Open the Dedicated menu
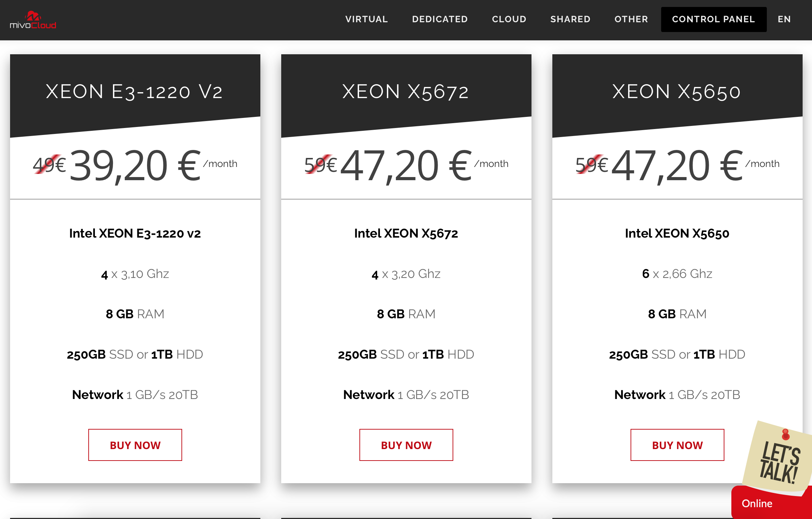Image resolution: width=812 pixels, height=519 pixels. [440, 19]
